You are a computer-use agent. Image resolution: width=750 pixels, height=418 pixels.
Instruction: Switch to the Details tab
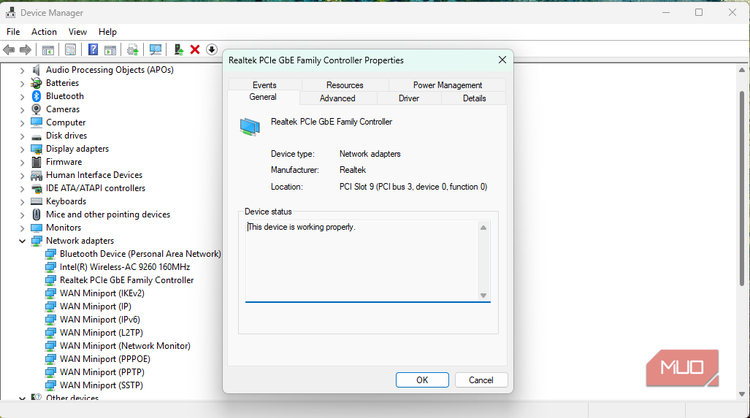pyautogui.click(x=474, y=98)
